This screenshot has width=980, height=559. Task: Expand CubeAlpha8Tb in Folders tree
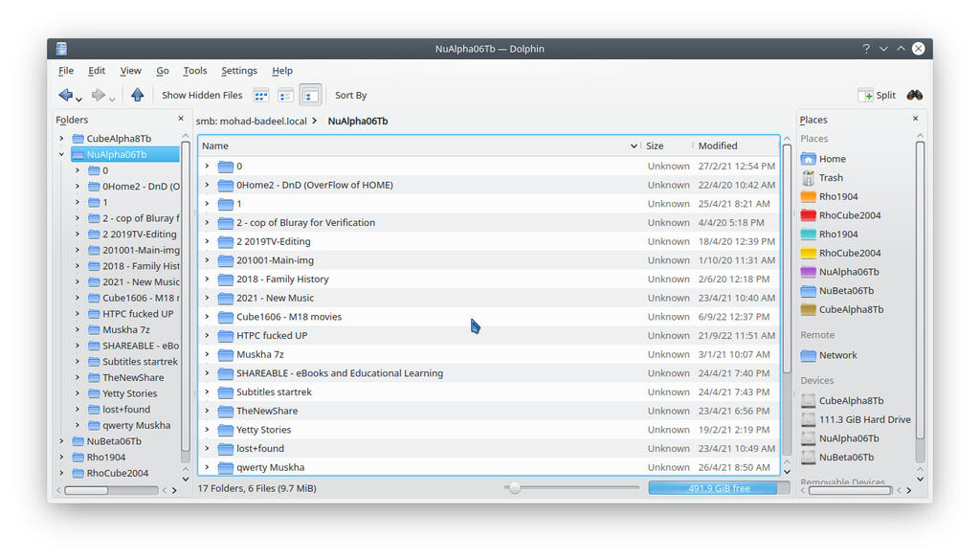tap(61, 138)
